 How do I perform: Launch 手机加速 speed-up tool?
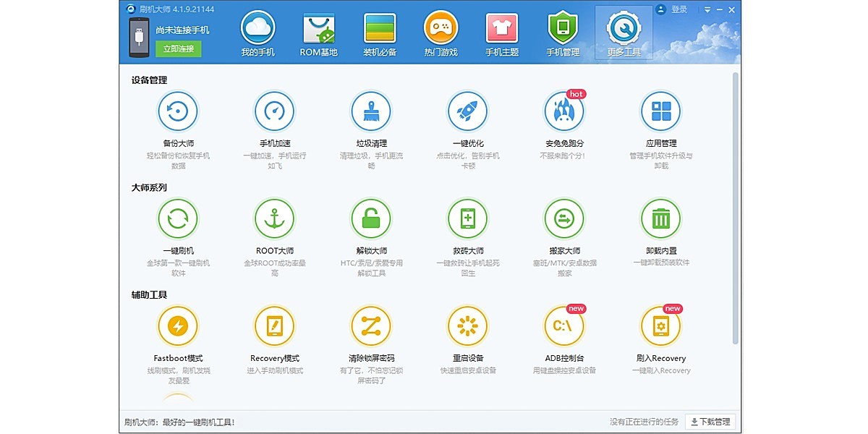[274, 111]
